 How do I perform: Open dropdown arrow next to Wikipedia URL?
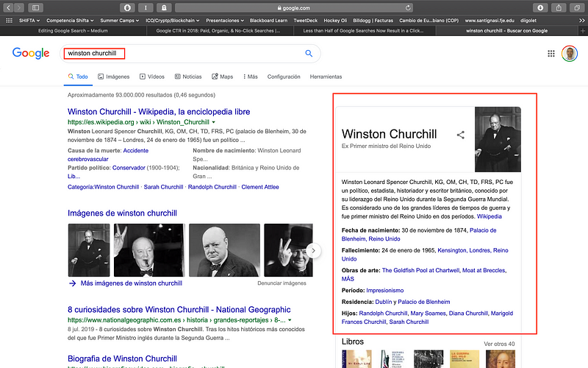tap(213, 122)
